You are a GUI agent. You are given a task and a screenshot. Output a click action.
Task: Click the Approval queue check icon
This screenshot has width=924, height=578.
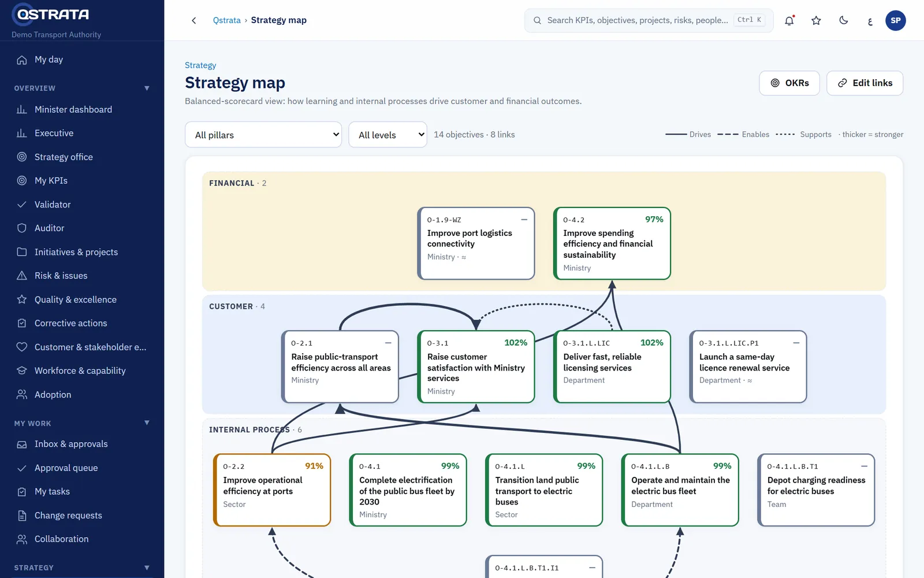tap(22, 468)
